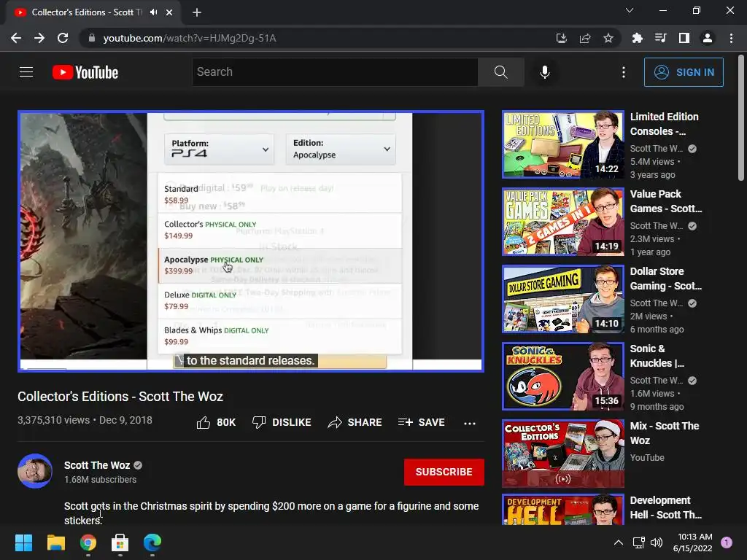Image resolution: width=747 pixels, height=560 pixels.
Task: Open Microsoft Store from taskbar
Action: 120,542
